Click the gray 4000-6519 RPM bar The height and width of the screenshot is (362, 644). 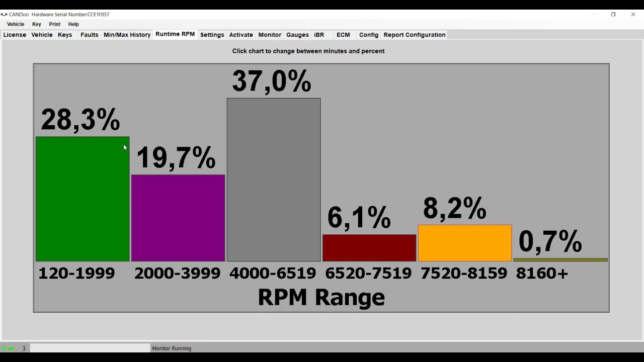pos(274,180)
